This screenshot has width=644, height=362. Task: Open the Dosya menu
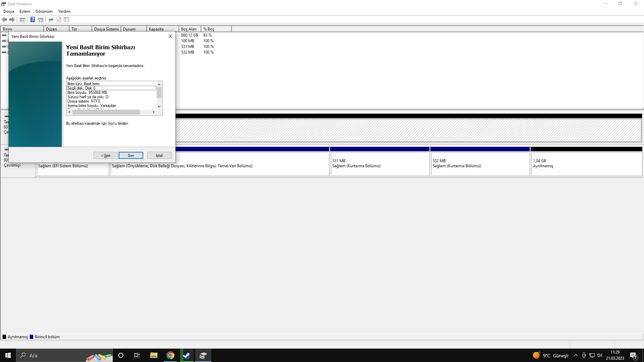9,11
